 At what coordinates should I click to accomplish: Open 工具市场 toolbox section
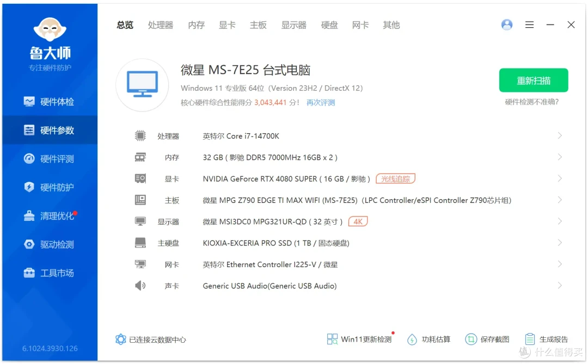tap(49, 273)
